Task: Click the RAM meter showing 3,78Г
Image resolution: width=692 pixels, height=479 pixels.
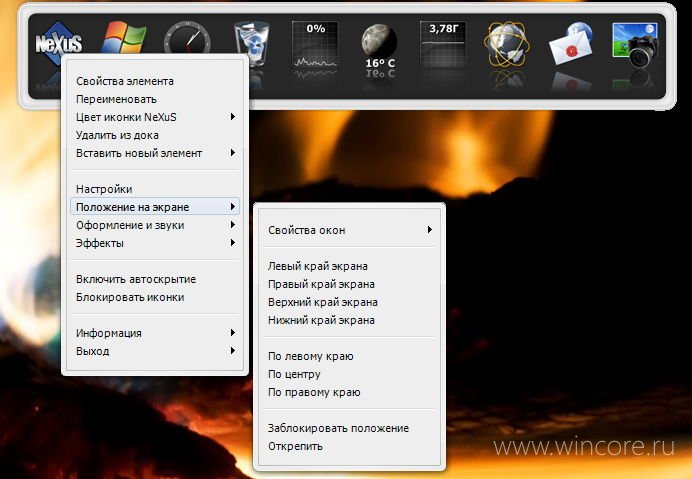Action: pos(443,45)
